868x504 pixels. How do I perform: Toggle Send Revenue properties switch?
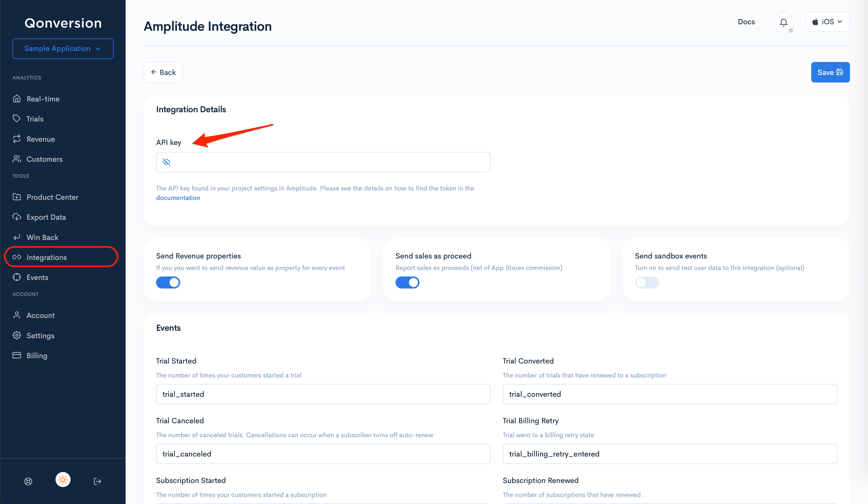click(168, 283)
